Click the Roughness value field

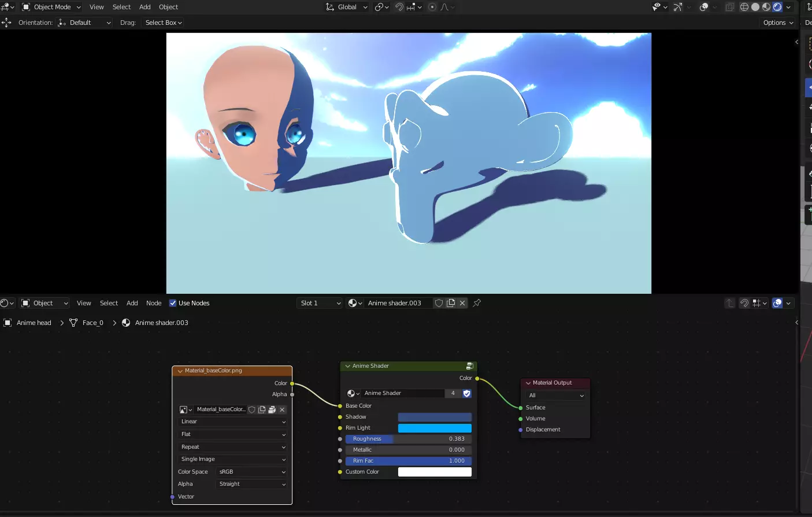pos(409,439)
